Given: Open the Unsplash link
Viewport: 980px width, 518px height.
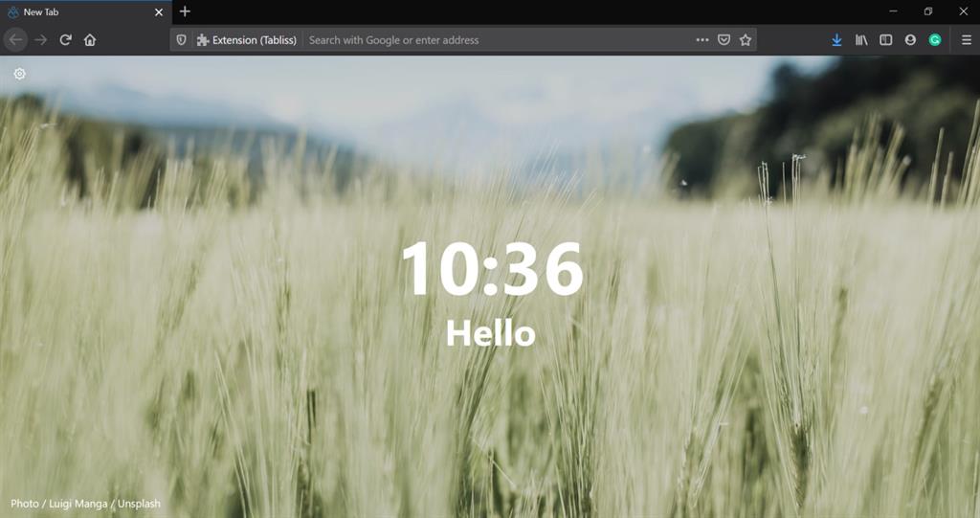Looking at the screenshot, I should point(139,504).
